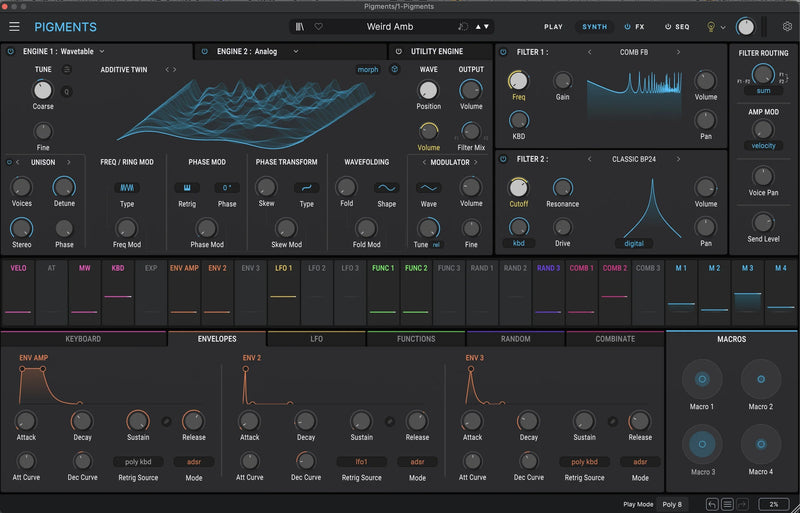Click the tune settings icon next to TUNE
Screen dimensions: 800x513
click(x=67, y=69)
